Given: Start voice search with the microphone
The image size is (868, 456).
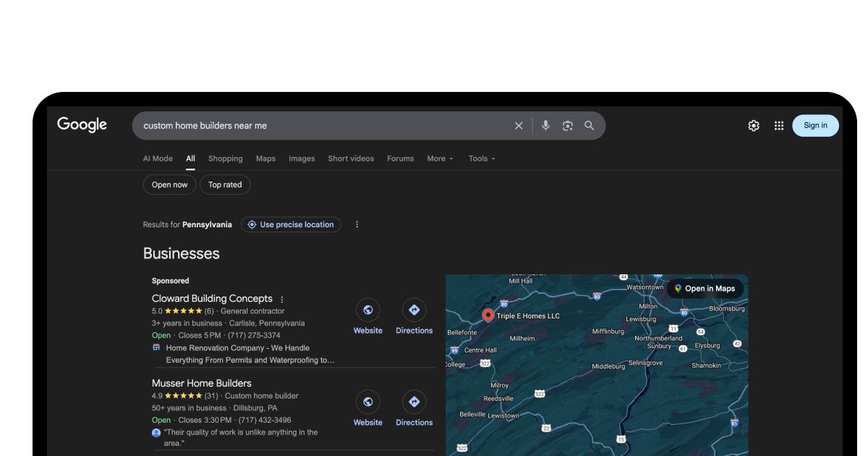Looking at the screenshot, I should coord(545,125).
